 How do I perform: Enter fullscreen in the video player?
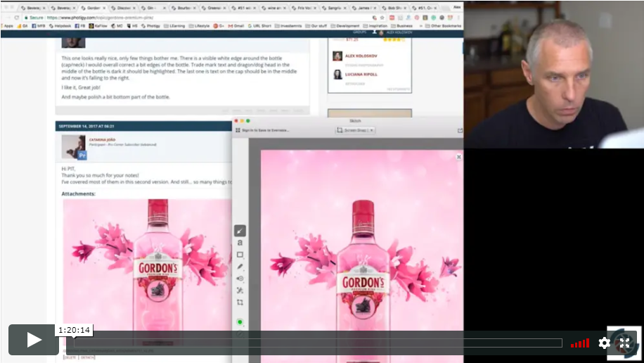click(625, 343)
